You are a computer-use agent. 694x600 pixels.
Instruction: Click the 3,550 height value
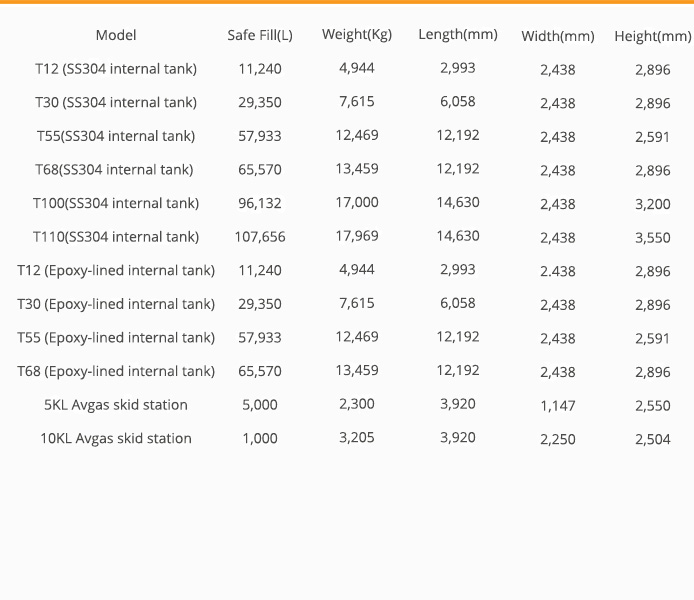(652, 238)
